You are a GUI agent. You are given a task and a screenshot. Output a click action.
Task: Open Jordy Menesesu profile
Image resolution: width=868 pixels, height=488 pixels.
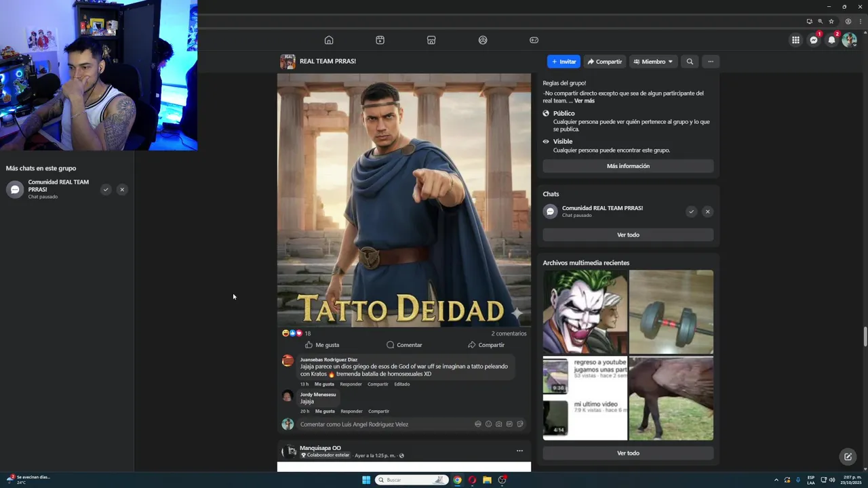point(318,394)
